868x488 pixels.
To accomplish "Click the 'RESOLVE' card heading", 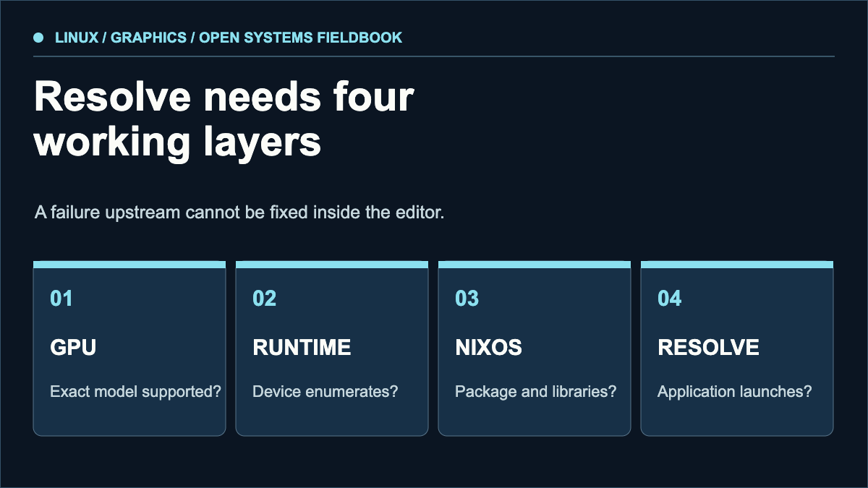I will tap(708, 347).
